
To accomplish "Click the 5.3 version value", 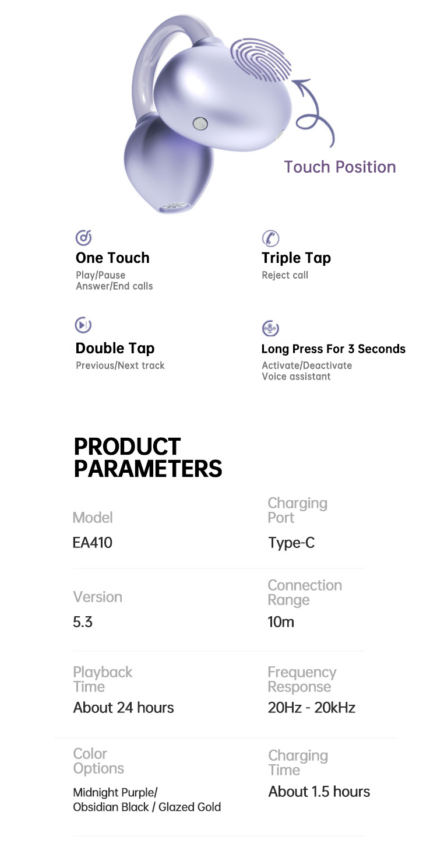I will (83, 622).
